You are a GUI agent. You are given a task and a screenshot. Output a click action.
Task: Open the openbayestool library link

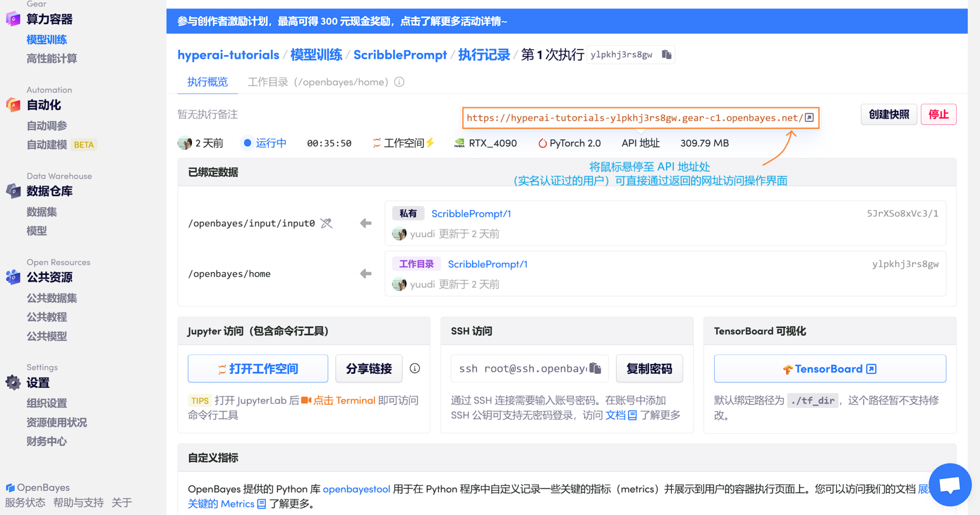pyautogui.click(x=356, y=489)
